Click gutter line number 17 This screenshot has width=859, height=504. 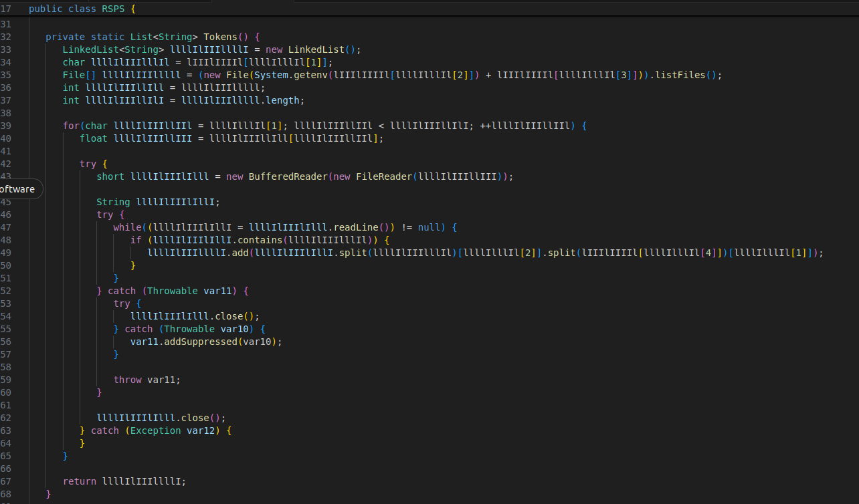[x=6, y=9]
